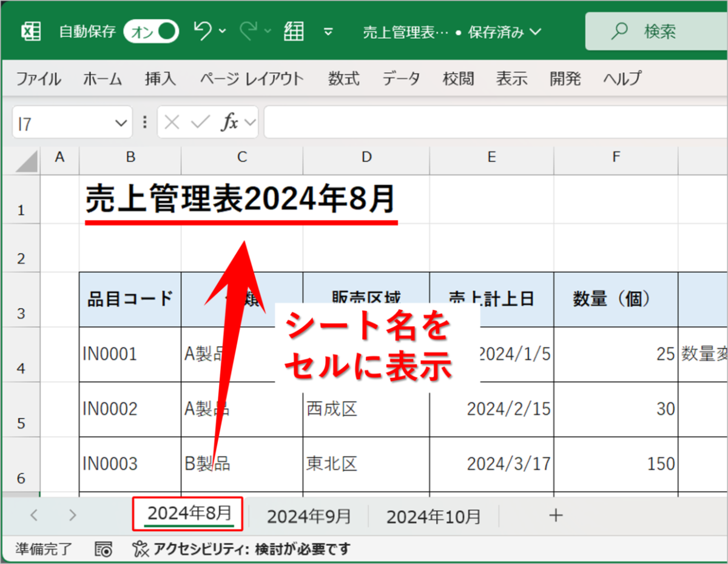Image resolution: width=728 pixels, height=564 pixels.
Task: Click the macro recording icon in status bar
Action: click(x=103, y=548)
